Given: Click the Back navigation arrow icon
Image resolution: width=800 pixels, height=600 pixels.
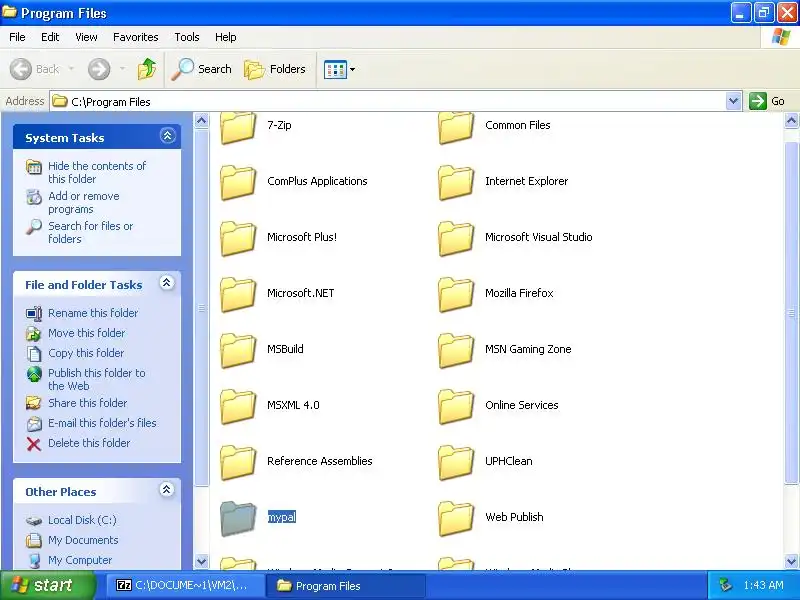Looking at the screenshot, I should point(21,69).
